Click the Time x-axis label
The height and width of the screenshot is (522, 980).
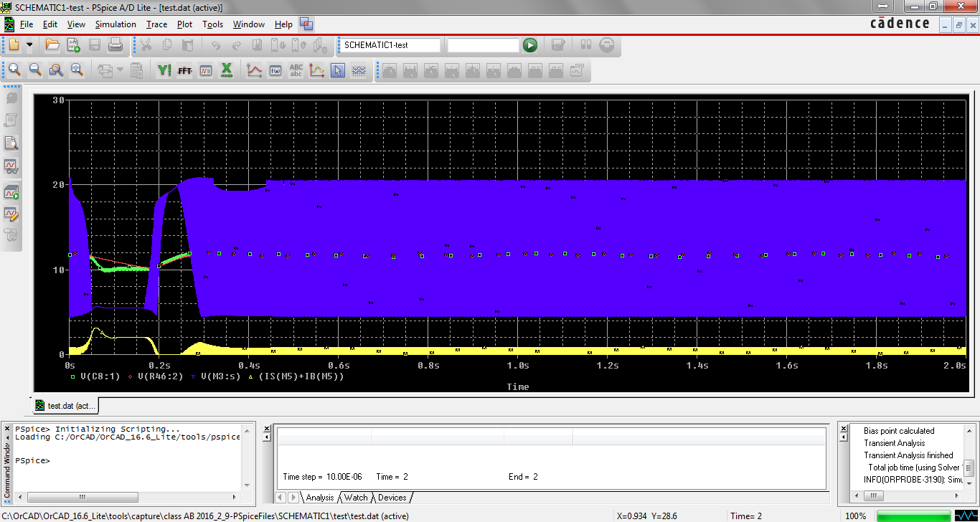click(x=517, y=386)
